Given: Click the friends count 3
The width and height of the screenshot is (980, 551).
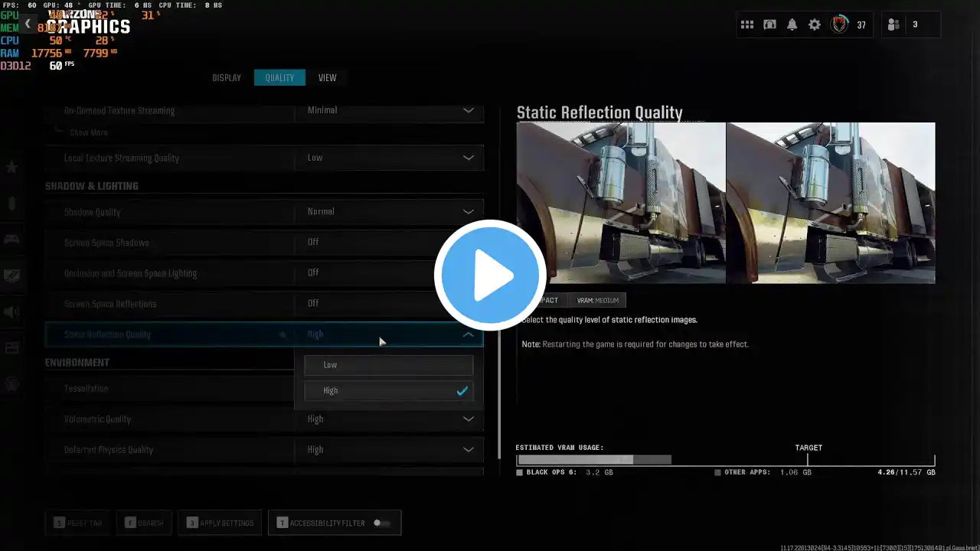Looking at the screenshot, I should point(915,24).
